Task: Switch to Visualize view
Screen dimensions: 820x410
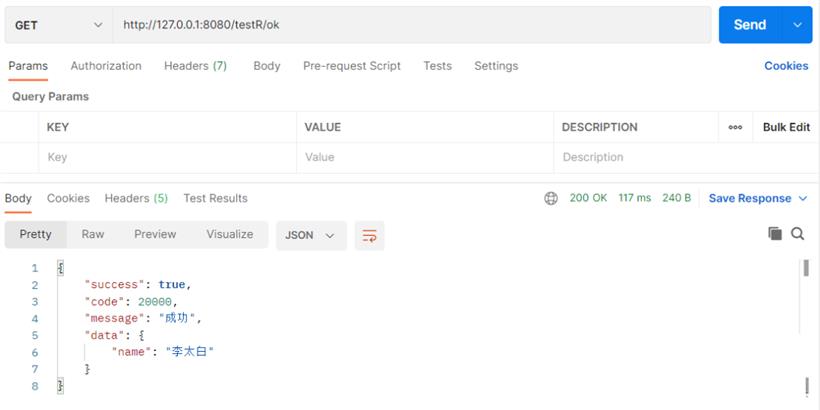Action: [230, 234]
